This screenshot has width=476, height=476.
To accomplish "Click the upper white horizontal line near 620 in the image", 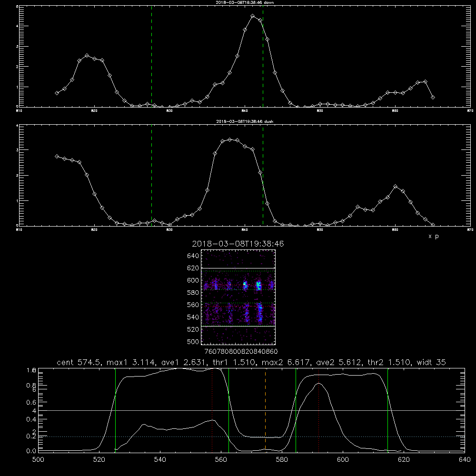I will coord(238,268).
